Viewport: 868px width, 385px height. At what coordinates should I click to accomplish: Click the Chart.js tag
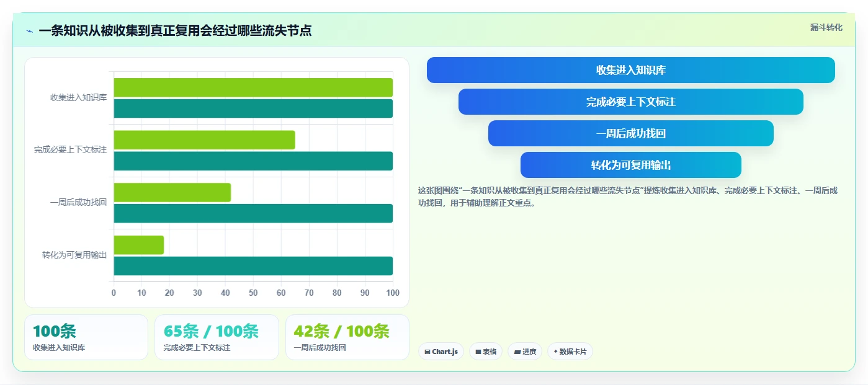[441, 352]
